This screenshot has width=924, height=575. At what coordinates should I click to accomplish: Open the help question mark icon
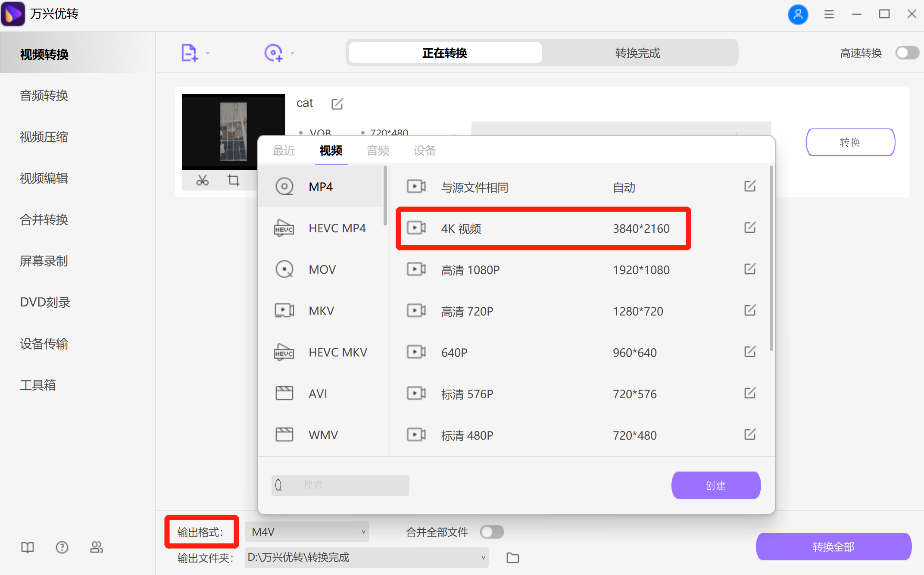tap(62, 547)
